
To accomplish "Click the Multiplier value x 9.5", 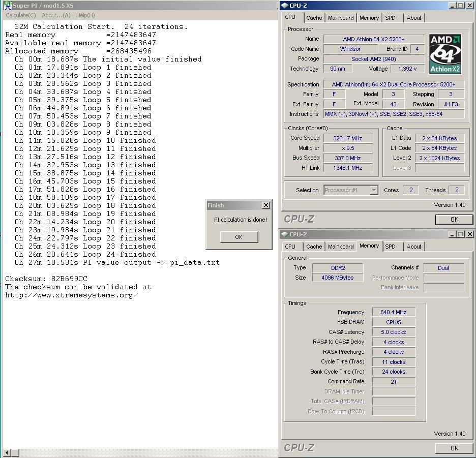I will 348,148.
